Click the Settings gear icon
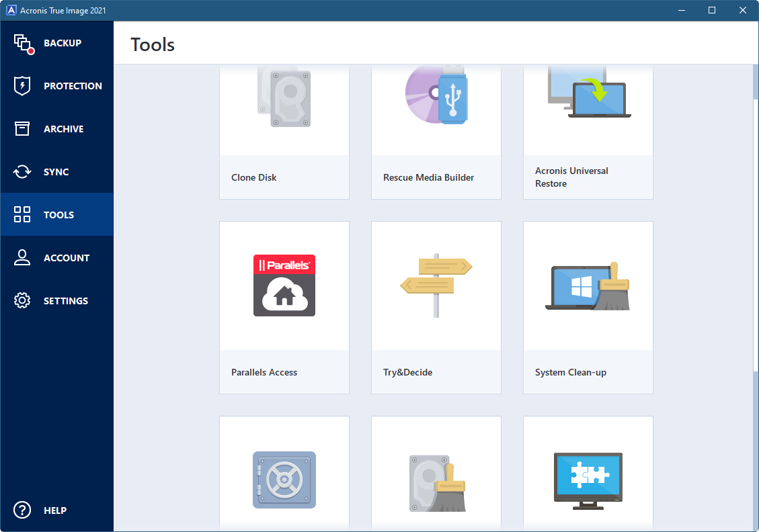Viewport: 759px width, 532px height. pos(22,300)
